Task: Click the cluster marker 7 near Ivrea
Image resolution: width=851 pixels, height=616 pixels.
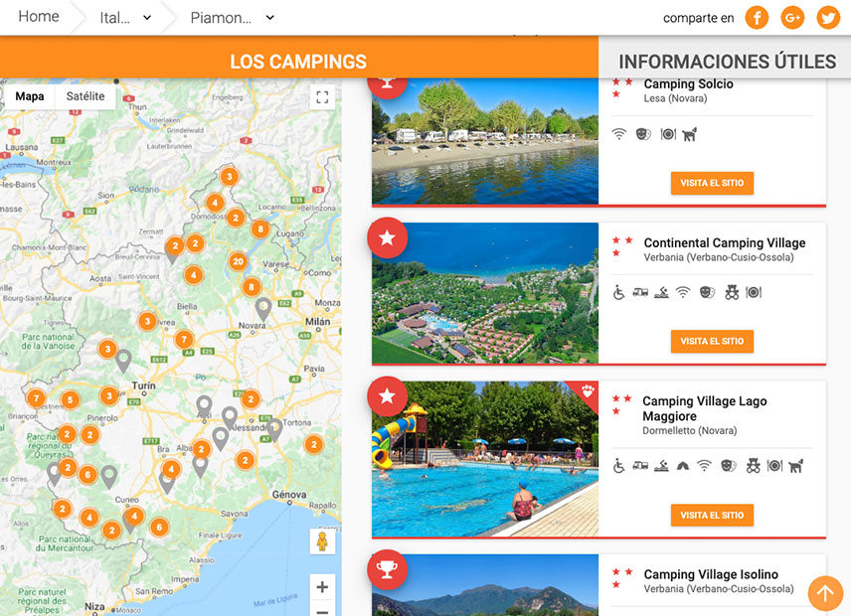Action: click(184, 340)
